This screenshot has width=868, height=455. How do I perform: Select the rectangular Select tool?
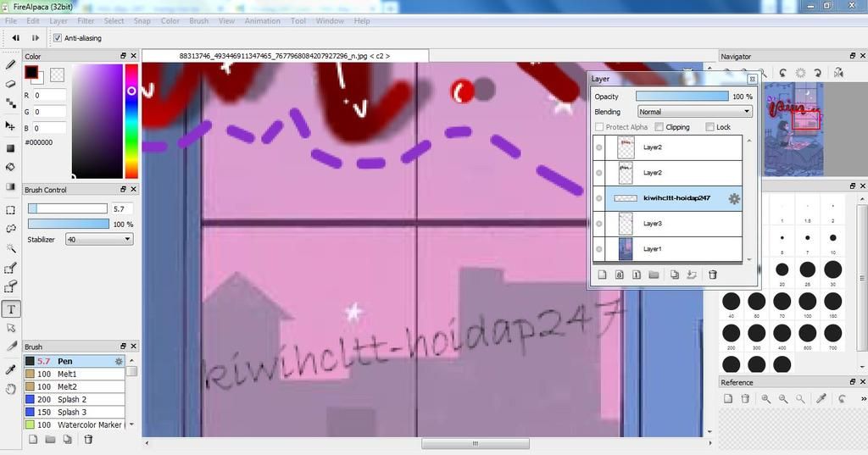(x=10, y=210)
